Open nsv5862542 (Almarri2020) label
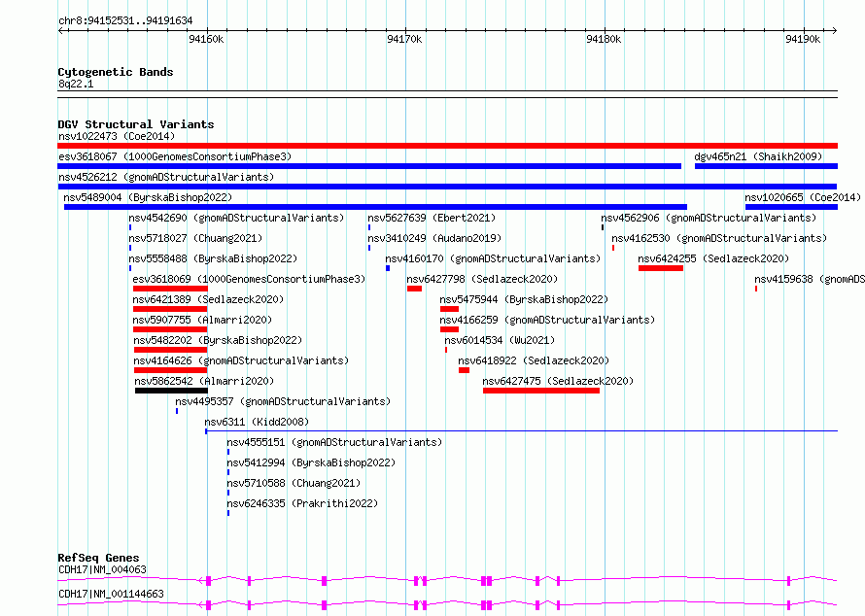Screen dimensions: 865x616 coord(204,381)
